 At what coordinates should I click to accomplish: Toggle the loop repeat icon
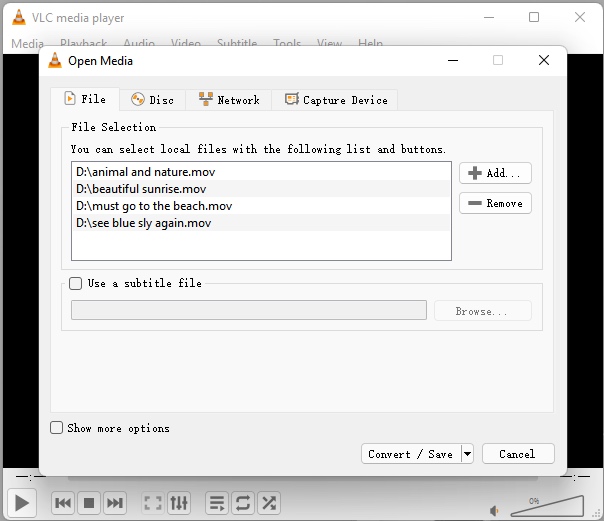(243, 503)
